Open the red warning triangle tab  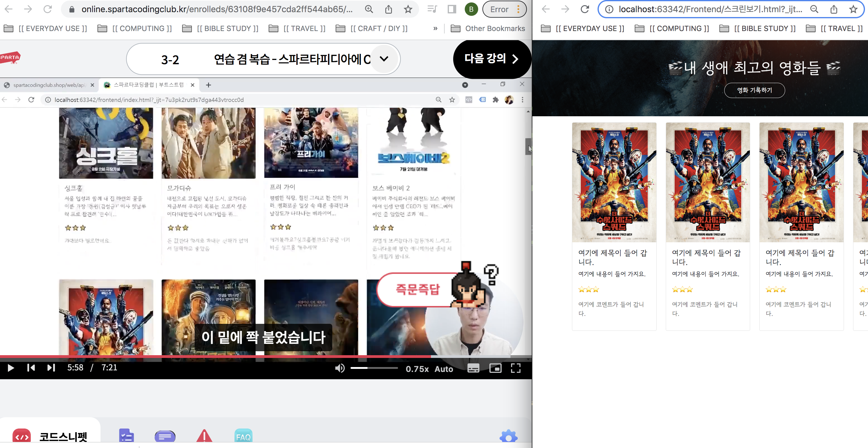coord(204,436)
